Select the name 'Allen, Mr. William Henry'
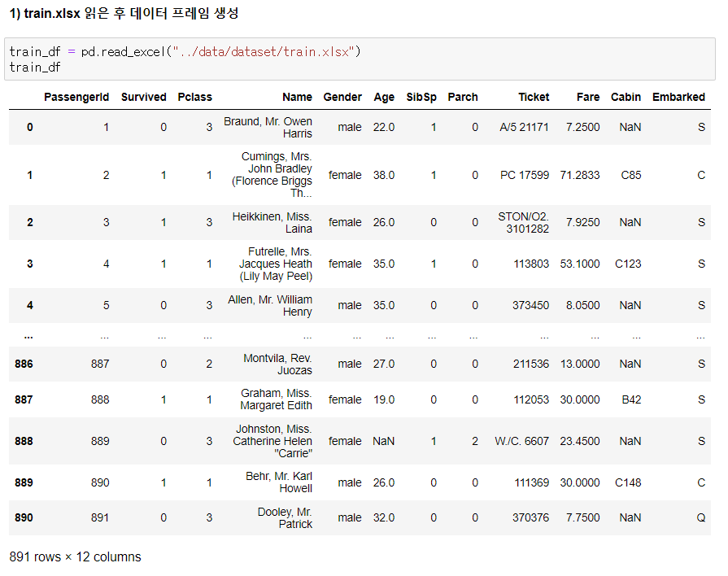Image resolution: width=728 pixels, height=576 pixels. (270, 306)
